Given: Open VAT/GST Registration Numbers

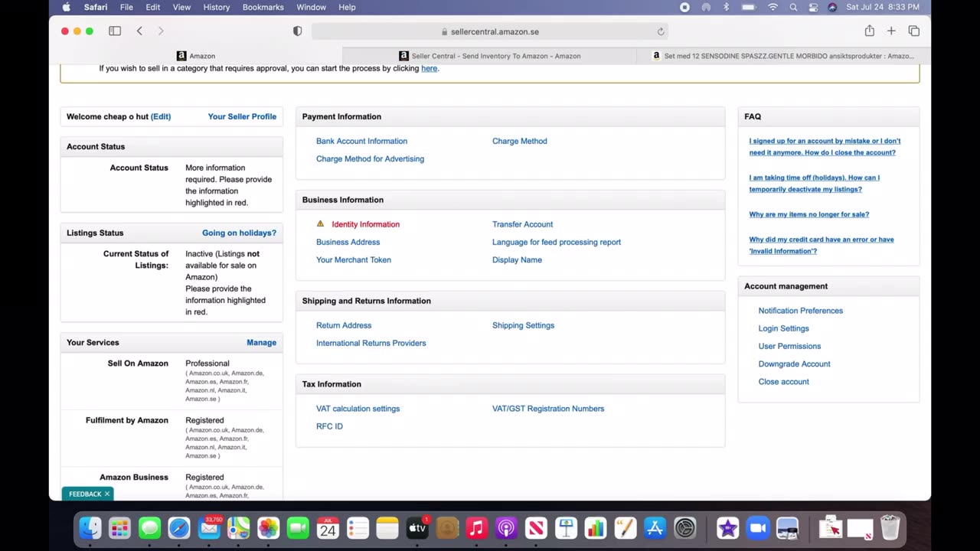Looking at the screenshot, I should click(x=548, y=409).
